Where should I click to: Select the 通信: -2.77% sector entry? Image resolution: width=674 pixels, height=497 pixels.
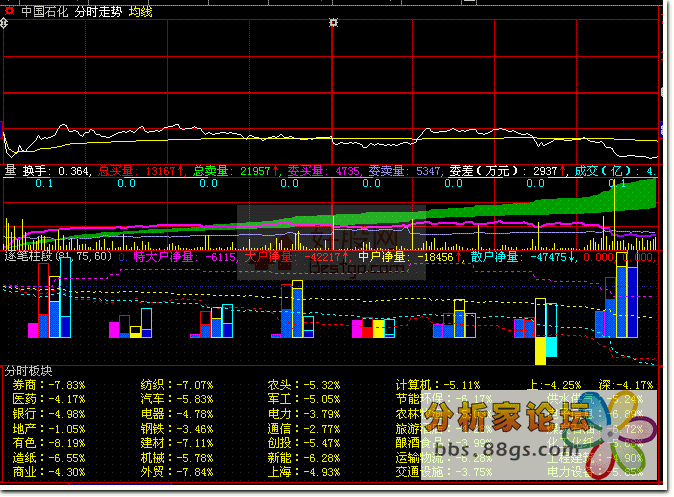(x=304, y=429)
